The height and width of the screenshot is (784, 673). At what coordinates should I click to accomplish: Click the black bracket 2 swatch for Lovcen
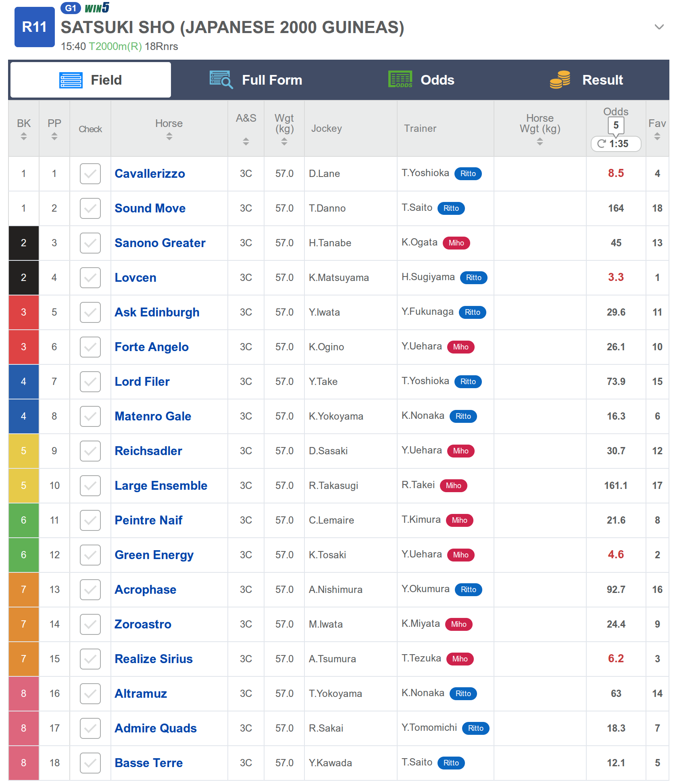[x=24, y=278]
